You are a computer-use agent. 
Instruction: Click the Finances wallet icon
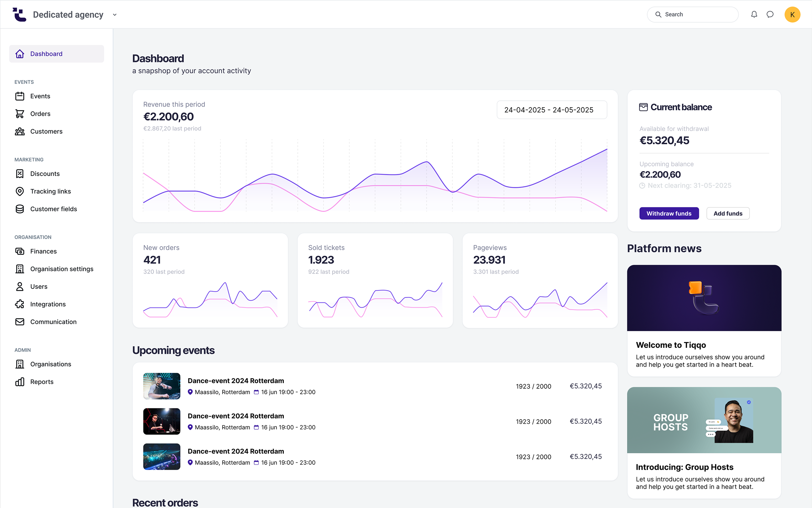click(x=20, y=251)
